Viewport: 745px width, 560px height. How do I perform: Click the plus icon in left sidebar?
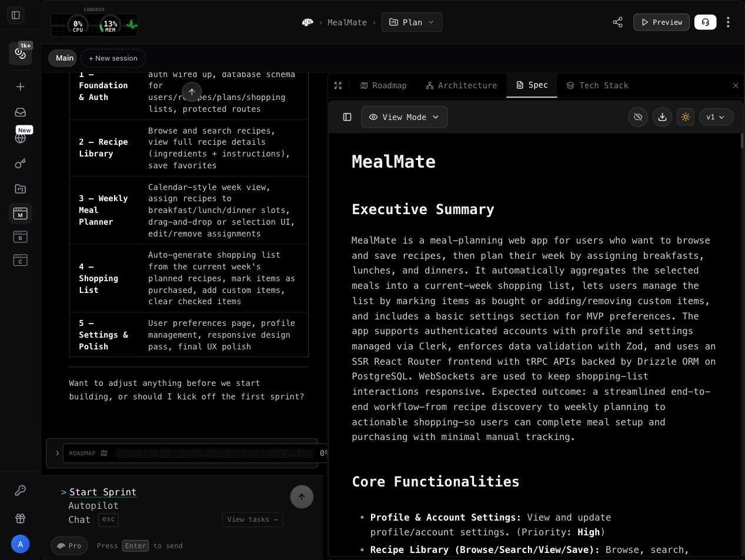20,87
